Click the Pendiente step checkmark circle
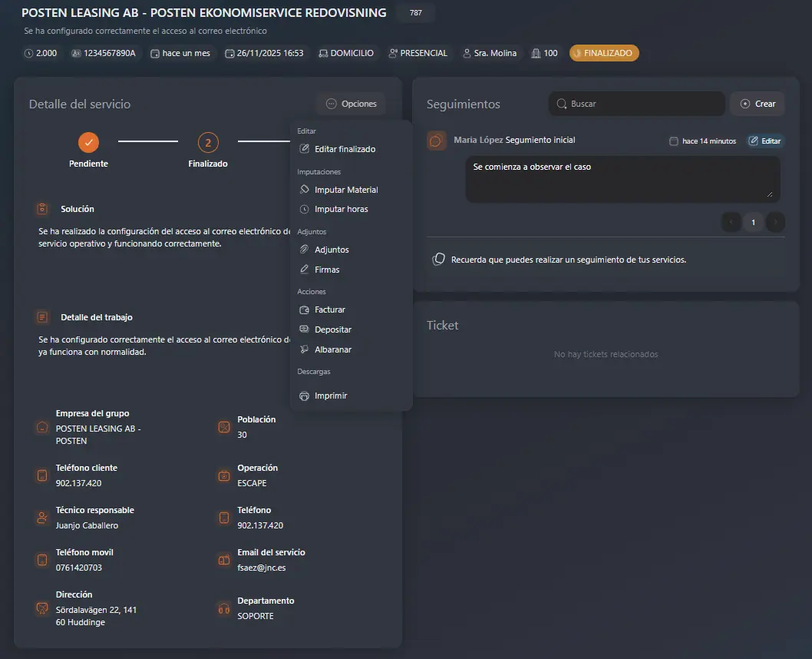This screenshot has height=659, width=812. (88, 142)
